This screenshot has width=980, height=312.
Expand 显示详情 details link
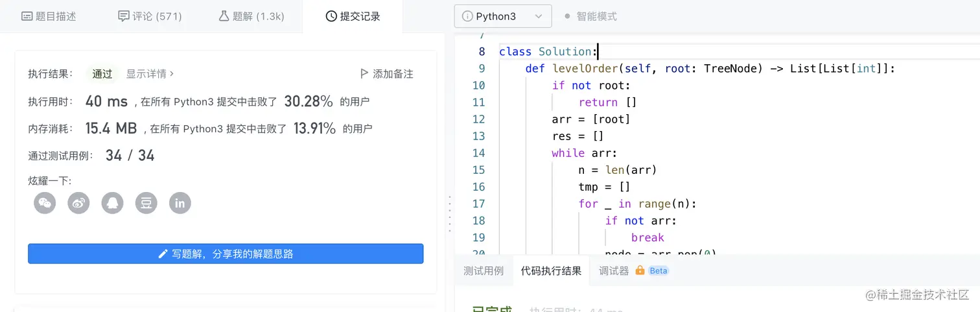click(x=150, y=74)
